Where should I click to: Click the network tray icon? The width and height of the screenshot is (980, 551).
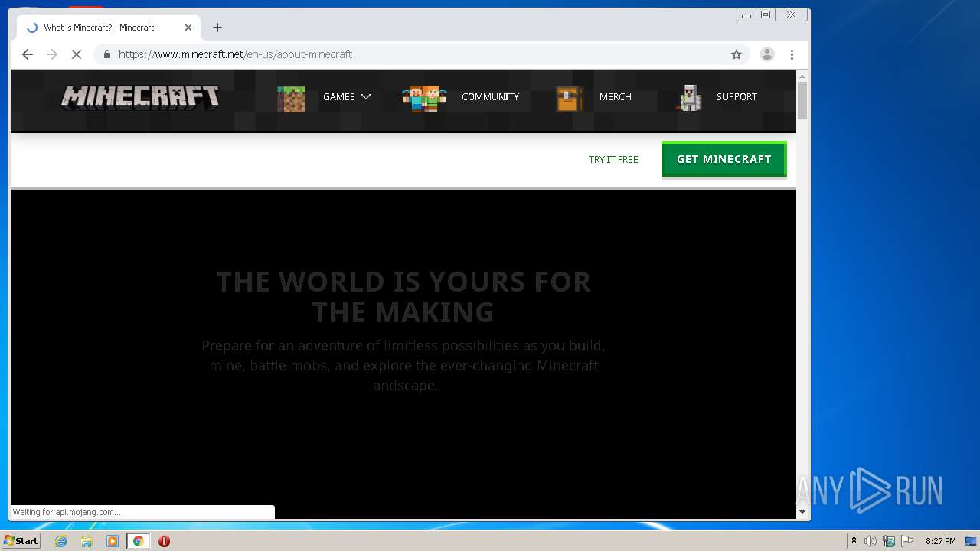click(x=889, y=541)
